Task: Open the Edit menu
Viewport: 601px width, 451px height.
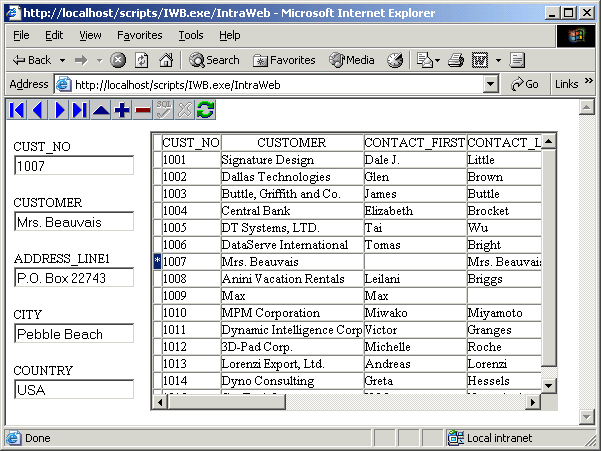Action: 54,35
